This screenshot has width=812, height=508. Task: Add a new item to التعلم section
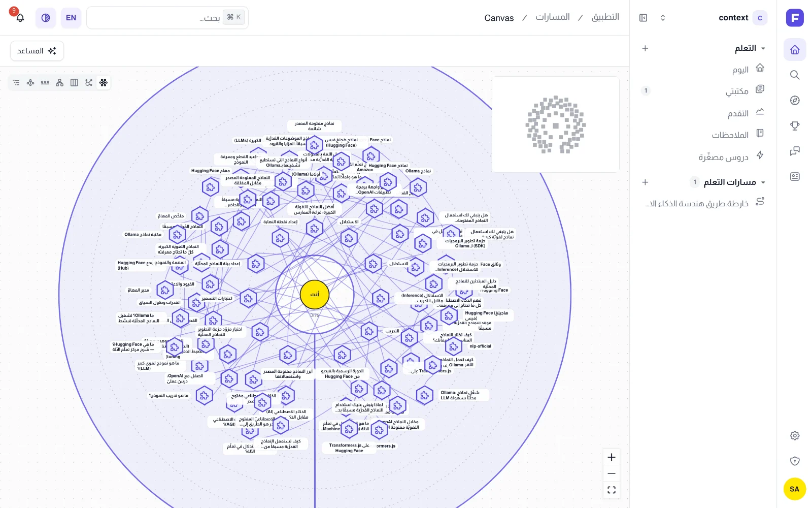645,48
